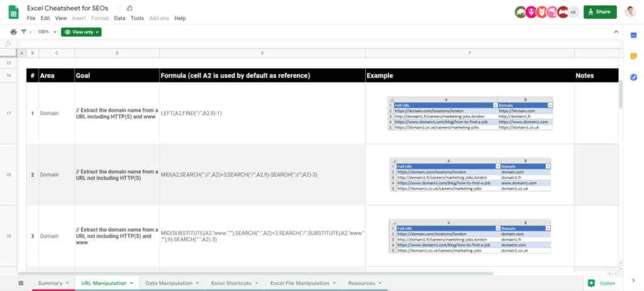
Task: Open the File menu
Action: (31, 18)
